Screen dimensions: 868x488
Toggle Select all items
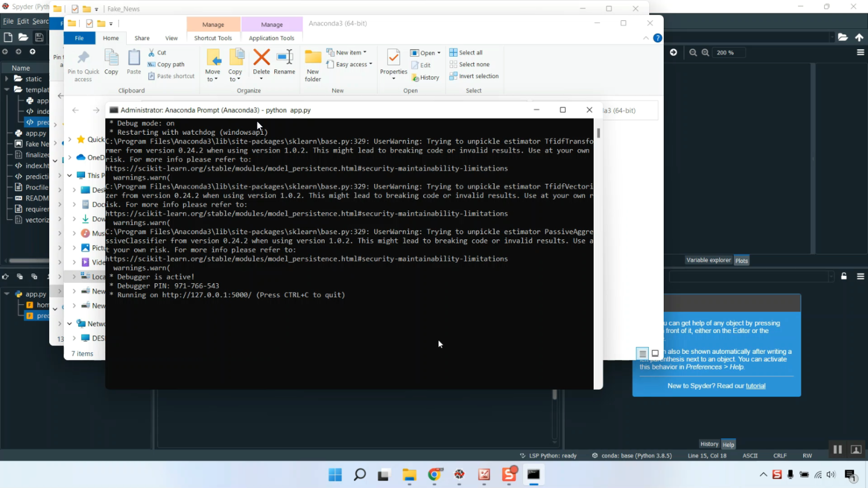[x=466, y=52]
